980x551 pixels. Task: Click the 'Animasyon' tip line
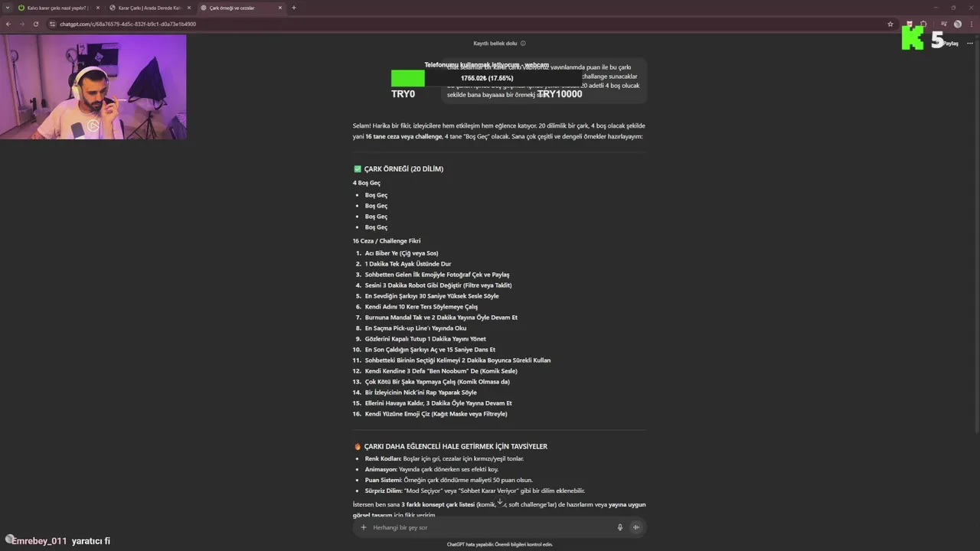pos(432,469)
